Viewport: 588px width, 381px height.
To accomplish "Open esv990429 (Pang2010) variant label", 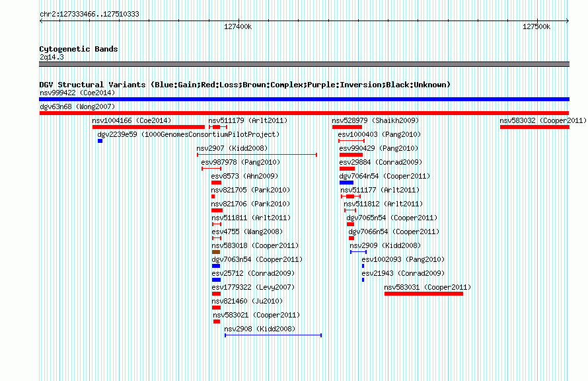I will point(379,148).
